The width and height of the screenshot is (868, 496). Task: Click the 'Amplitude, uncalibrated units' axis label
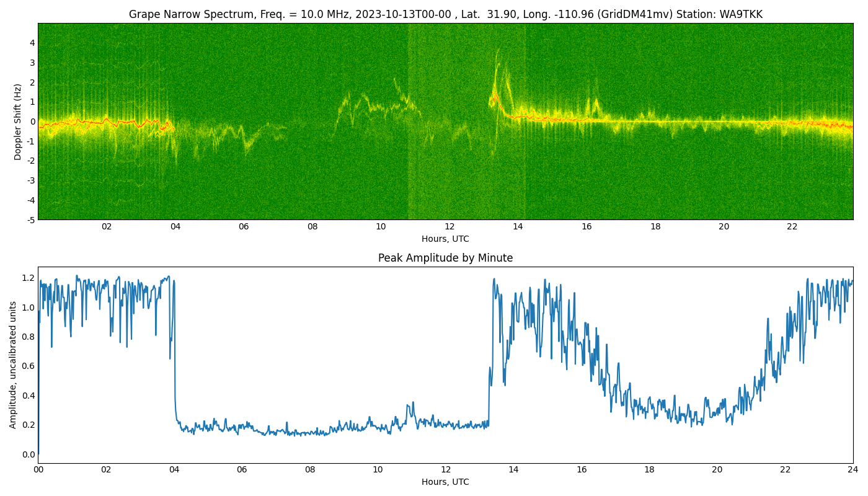tap(13, 365)
